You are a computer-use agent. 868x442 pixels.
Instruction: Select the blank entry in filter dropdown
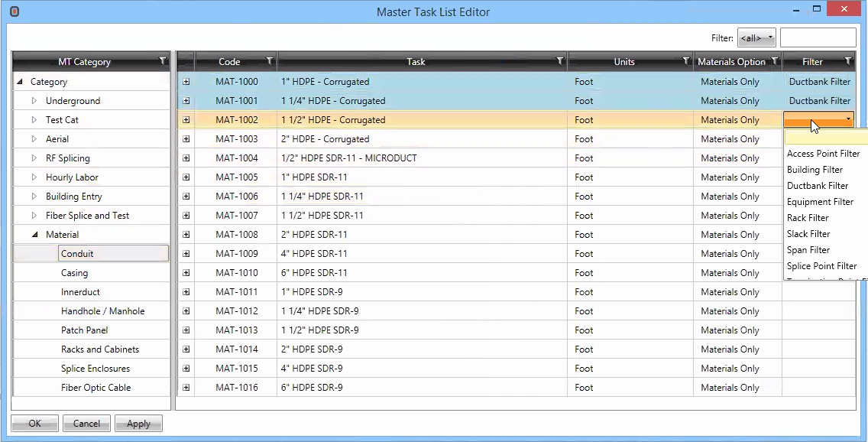click(x=826, y=138)
